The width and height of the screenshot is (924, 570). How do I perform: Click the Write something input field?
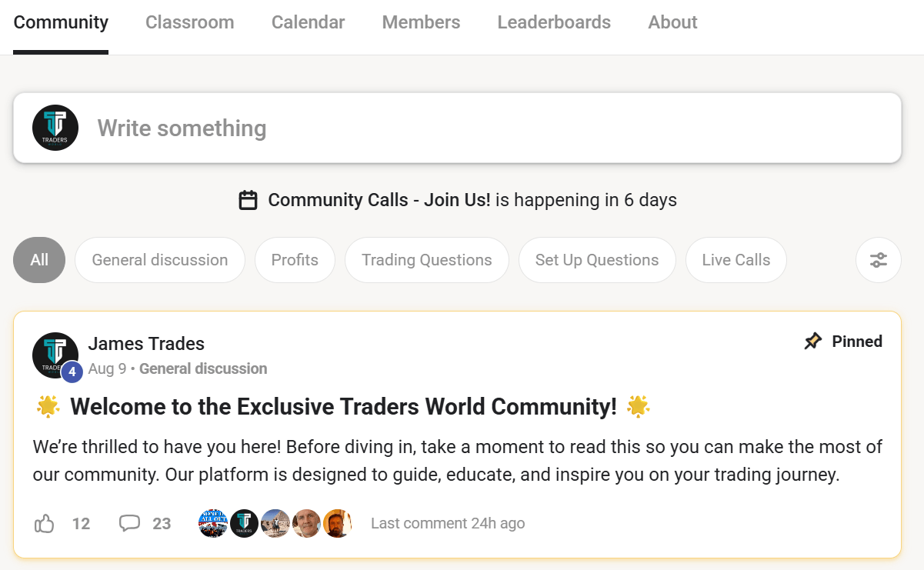pyautogui.click(x=492, y=128)
